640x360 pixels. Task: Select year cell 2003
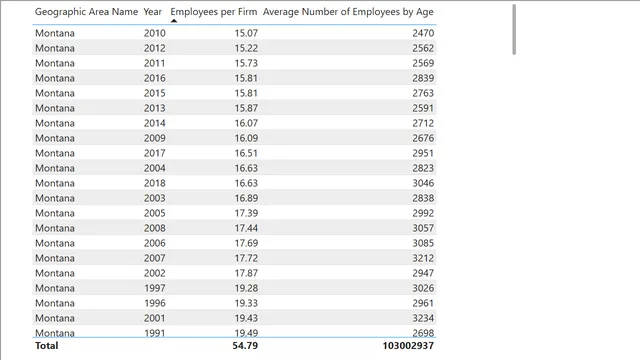point(155,198)
